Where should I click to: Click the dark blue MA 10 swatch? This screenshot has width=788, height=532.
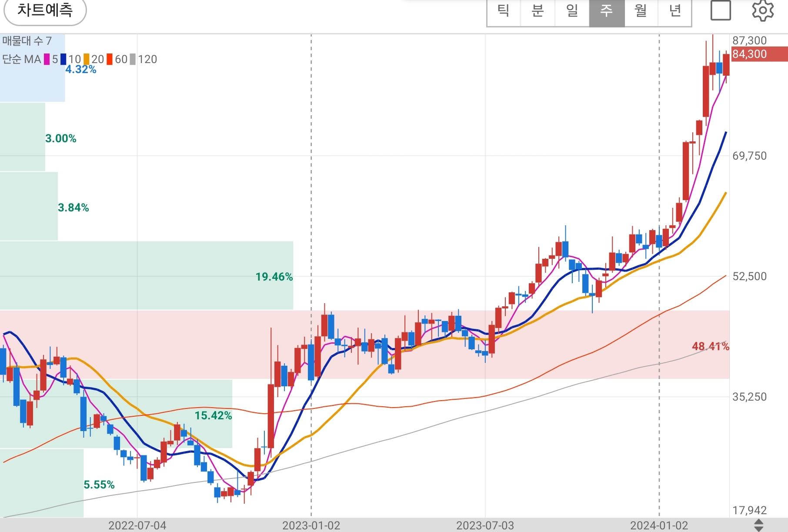(x=63, y=59)
